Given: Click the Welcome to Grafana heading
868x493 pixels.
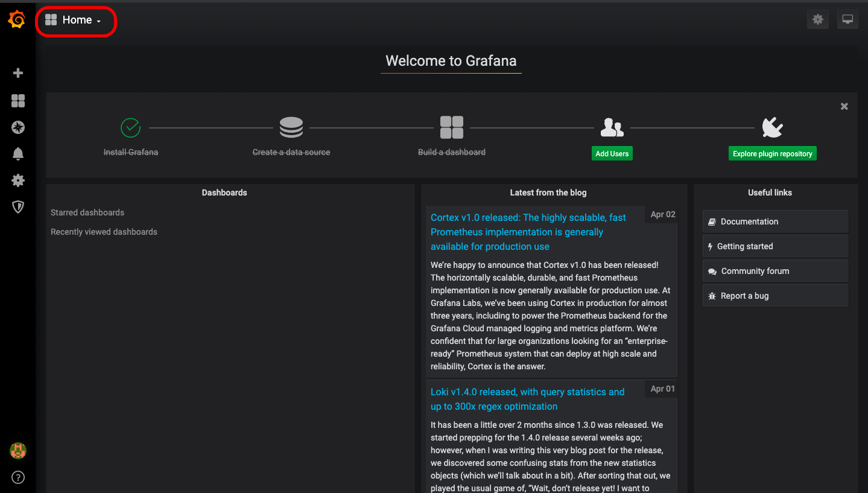Looking at the screenshot, I should click(x=451, y=61).
